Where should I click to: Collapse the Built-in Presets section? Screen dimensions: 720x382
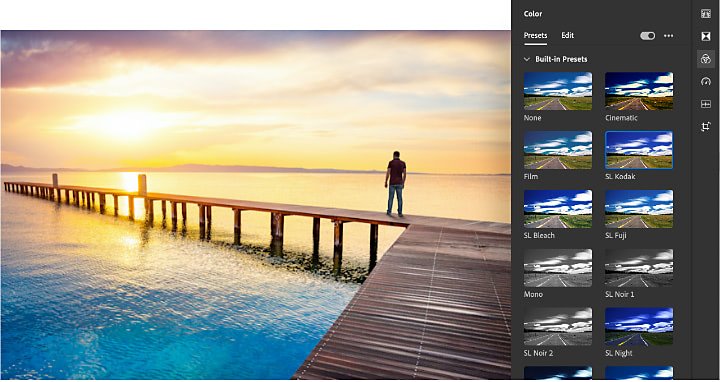coord(527,59)
